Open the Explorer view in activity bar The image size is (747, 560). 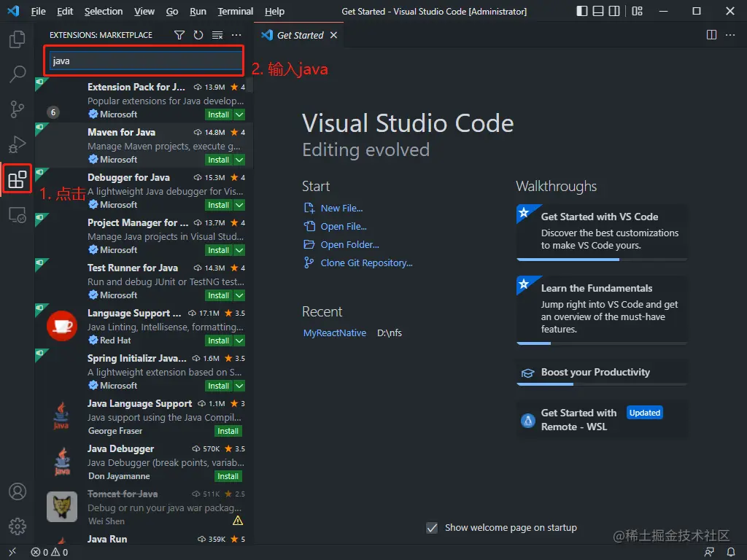18,39
